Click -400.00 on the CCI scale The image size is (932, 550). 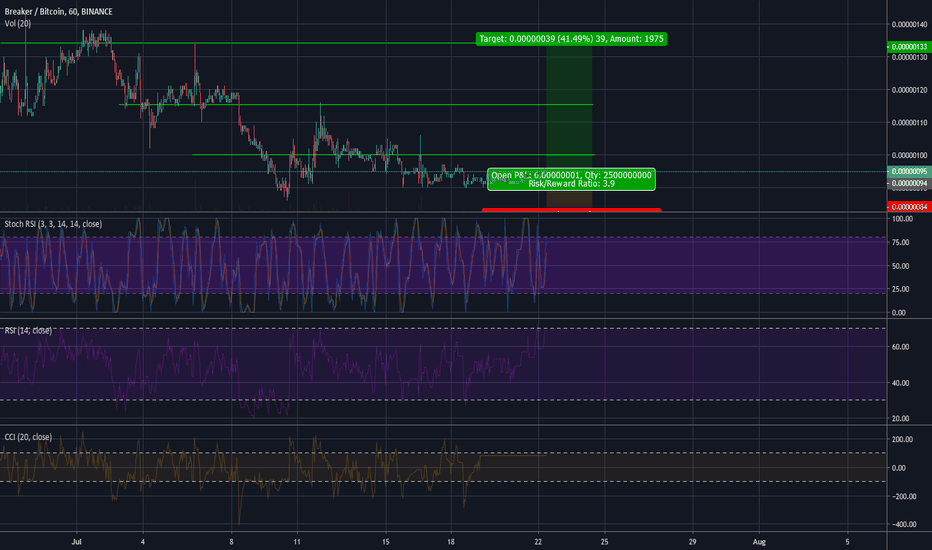coord(902,524)
